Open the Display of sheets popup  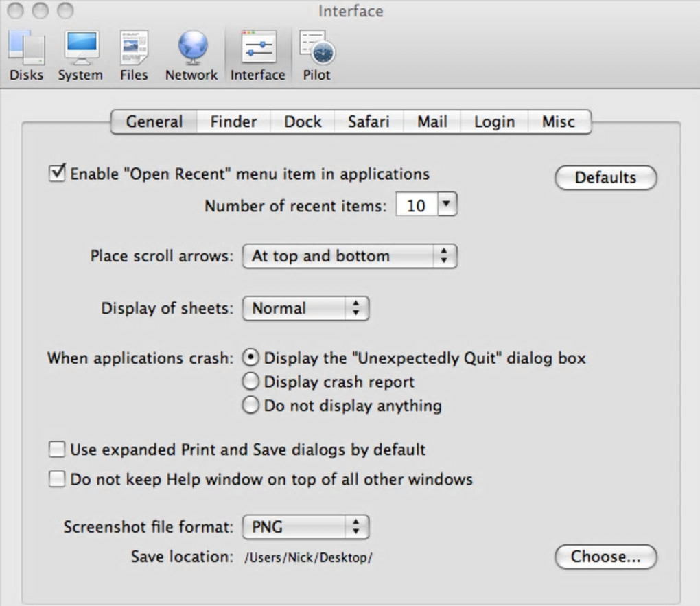(306, 308)
